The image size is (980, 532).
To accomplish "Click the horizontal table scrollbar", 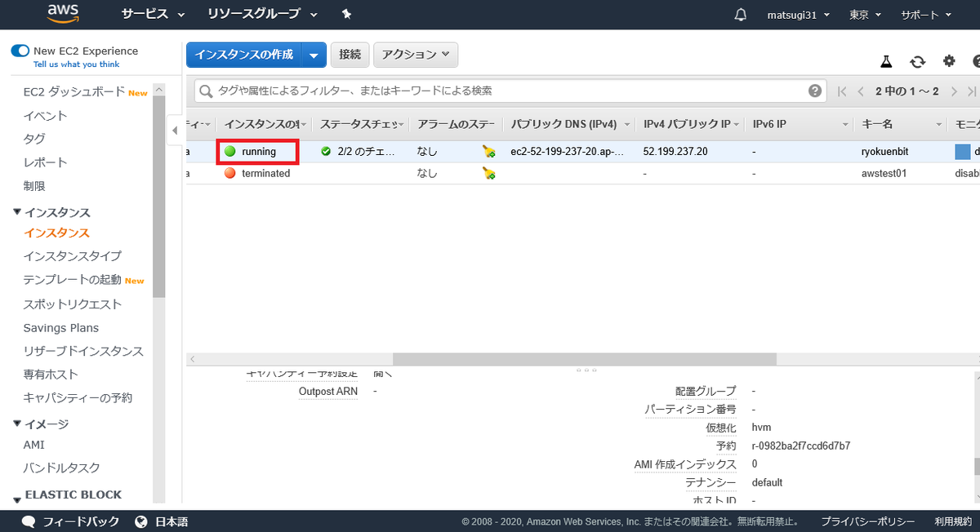I will click(584, 359).
